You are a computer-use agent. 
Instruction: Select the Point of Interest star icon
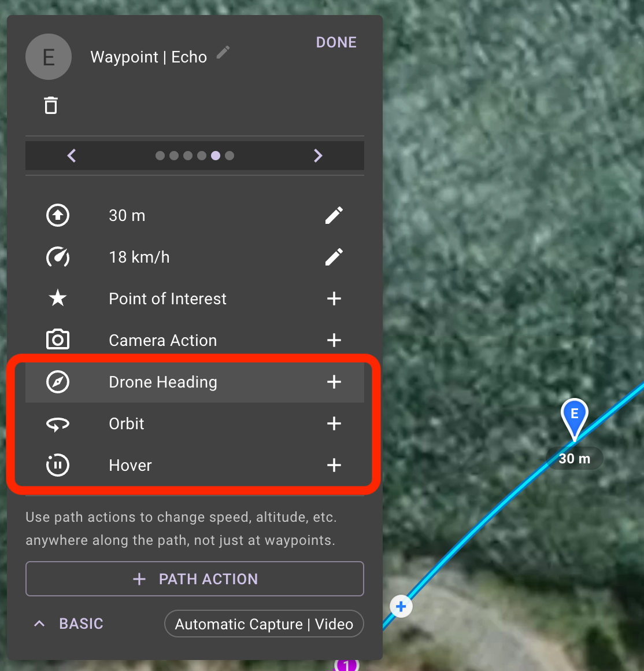click(x=57, y=298)
